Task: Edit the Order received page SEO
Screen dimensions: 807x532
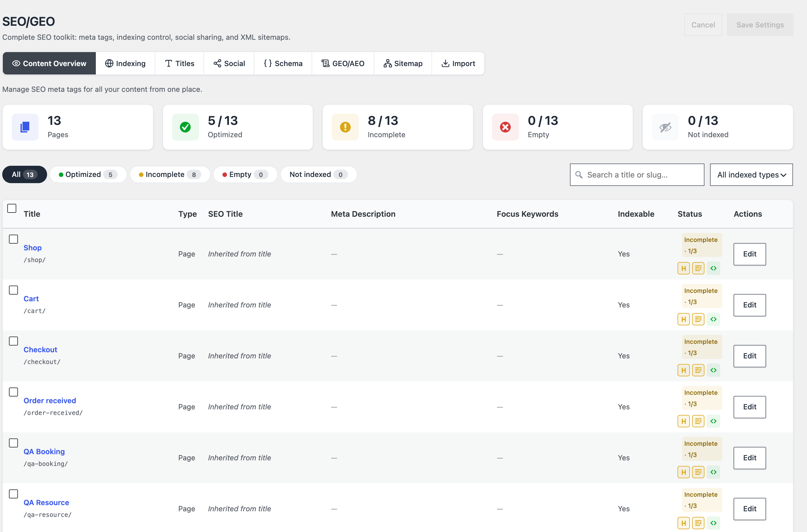Action: pyautogui.click(x=750, y=407)
